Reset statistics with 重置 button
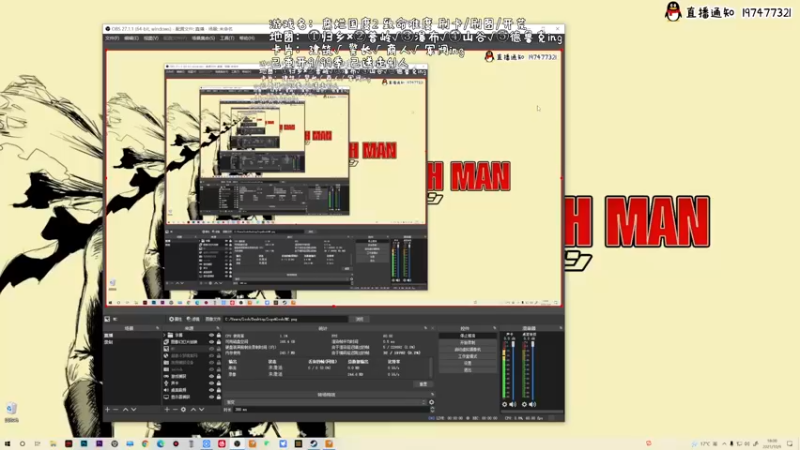The height and width of the screenshot is (450, 800). point(423,384)
